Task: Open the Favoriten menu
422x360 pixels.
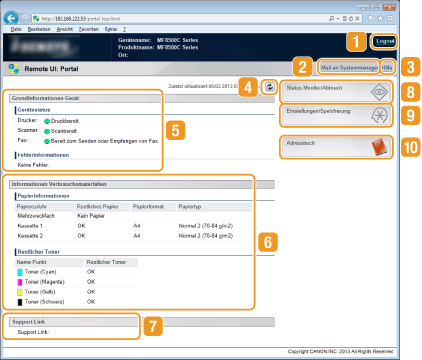Action: (89, 29)
